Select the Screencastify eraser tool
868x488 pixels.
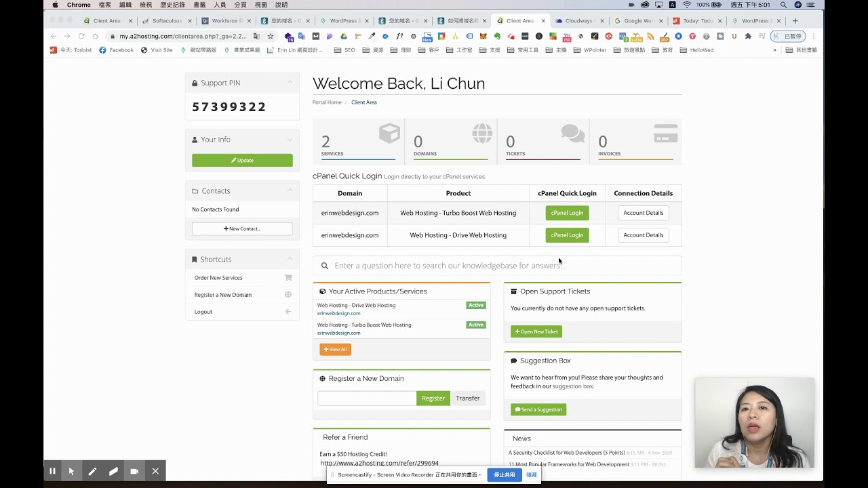point(113,471)
